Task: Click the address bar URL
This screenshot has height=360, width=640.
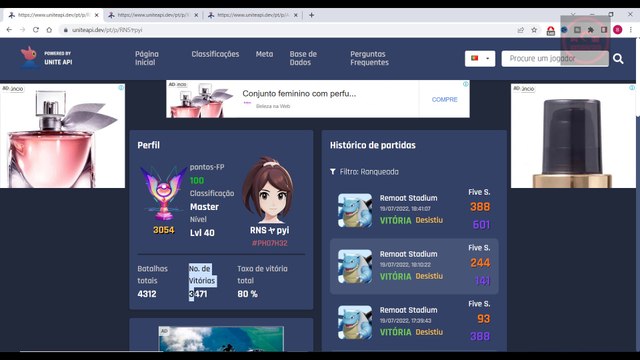Action: 107,30
